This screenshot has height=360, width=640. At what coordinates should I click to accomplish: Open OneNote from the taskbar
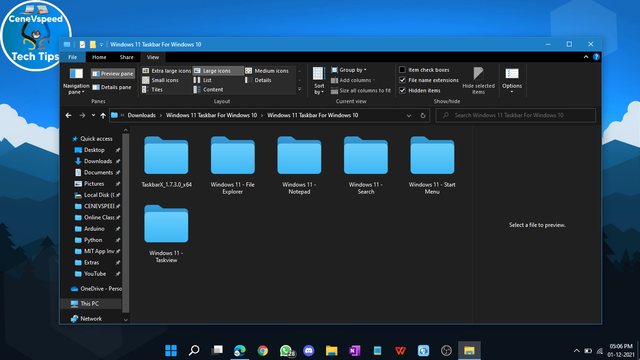[x=355, y=350]
